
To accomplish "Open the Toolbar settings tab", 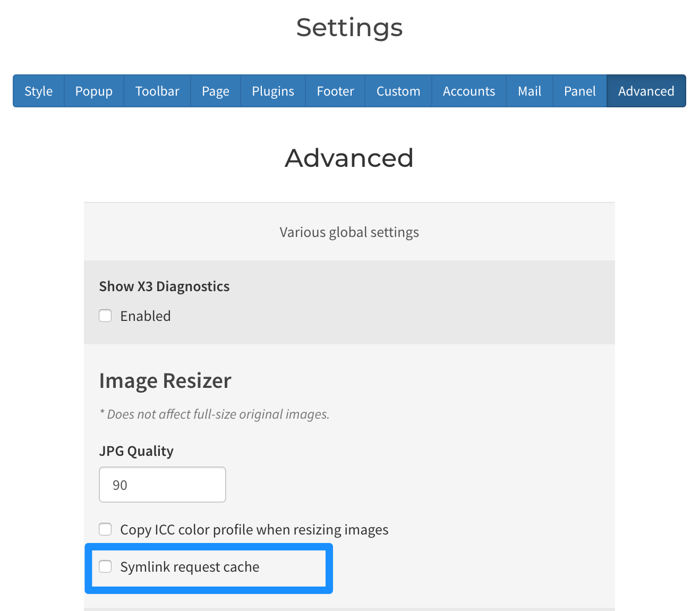I will (x=157, y=91).
